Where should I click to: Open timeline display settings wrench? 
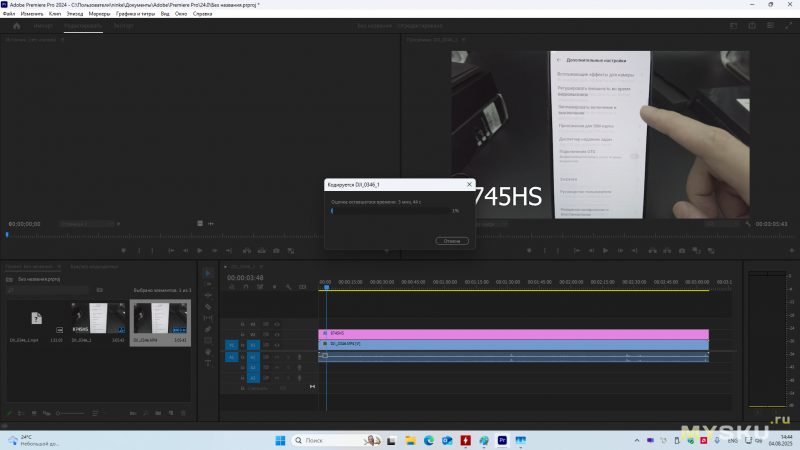point(289,287)
